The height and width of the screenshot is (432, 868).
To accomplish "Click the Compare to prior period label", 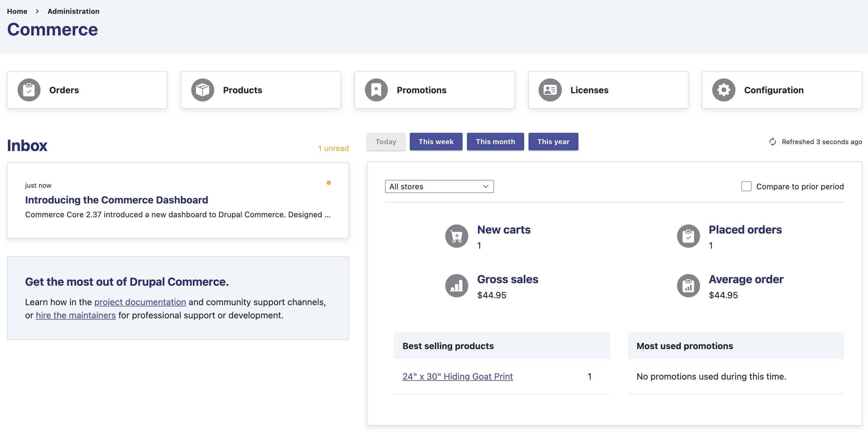I will pos(800,186).
